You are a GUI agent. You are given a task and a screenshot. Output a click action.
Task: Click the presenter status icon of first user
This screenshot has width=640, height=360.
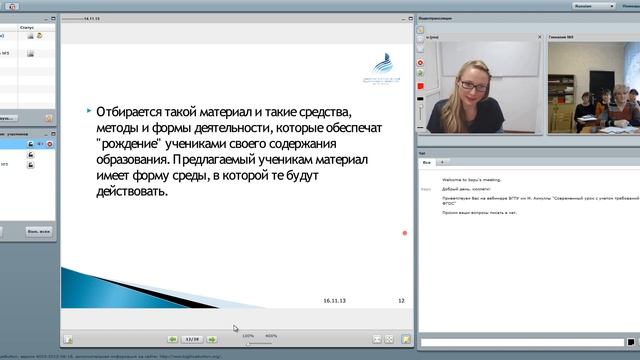pos(40,36)
